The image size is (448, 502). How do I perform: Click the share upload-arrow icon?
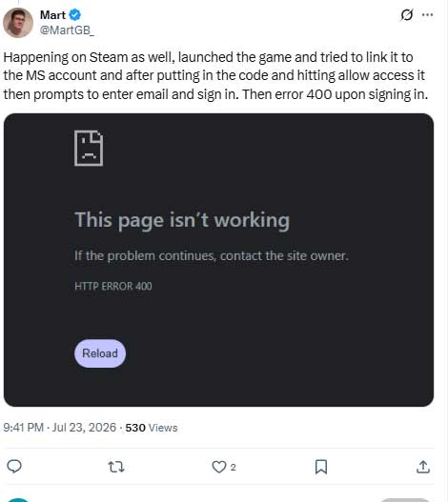[423, 467]
